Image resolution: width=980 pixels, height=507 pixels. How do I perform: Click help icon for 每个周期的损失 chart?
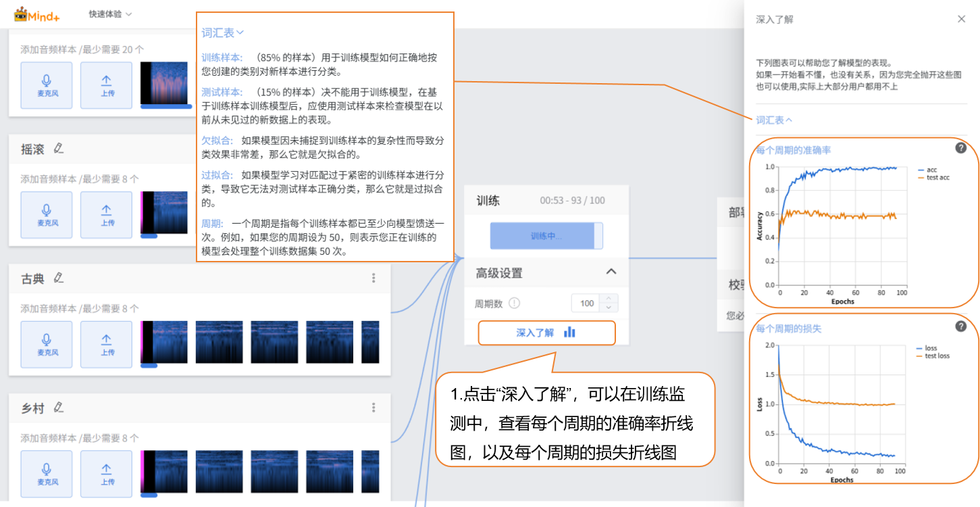coord(960,327)
